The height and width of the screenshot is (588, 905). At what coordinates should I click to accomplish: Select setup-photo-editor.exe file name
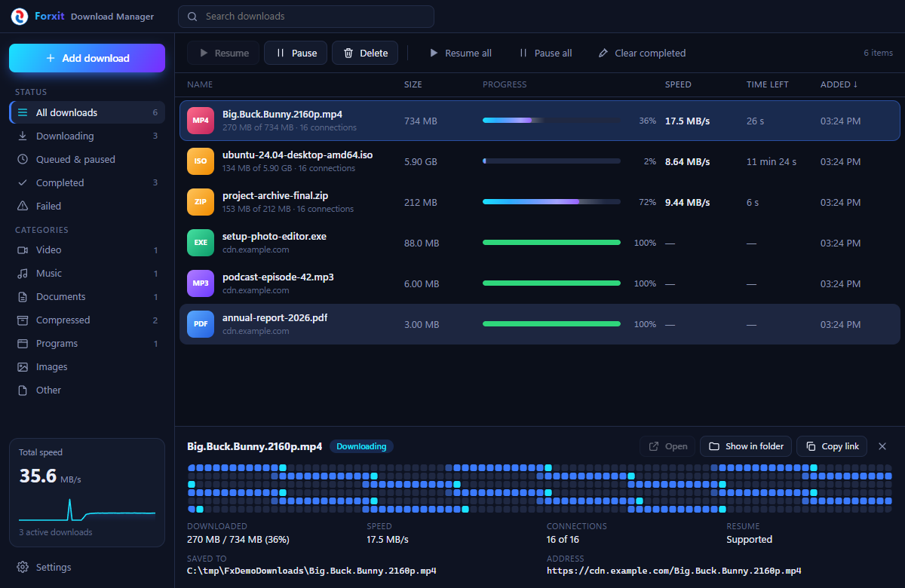275,237
